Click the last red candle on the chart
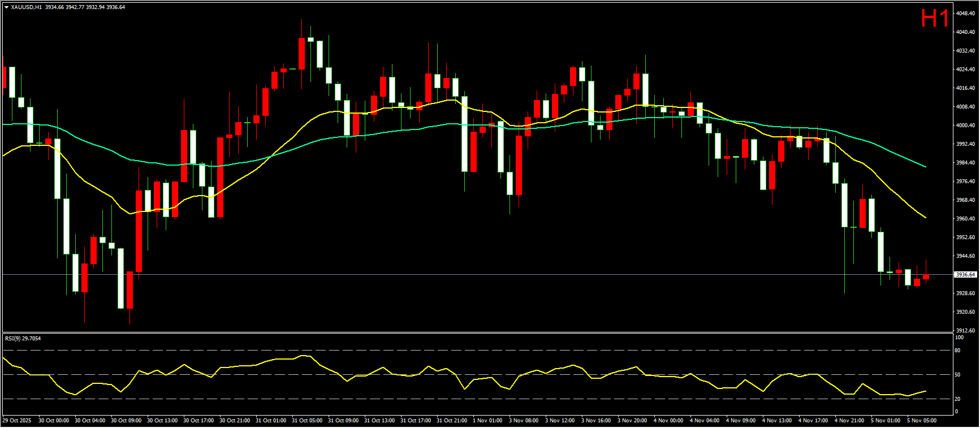The image size is (980, 428). pos(926,277)
